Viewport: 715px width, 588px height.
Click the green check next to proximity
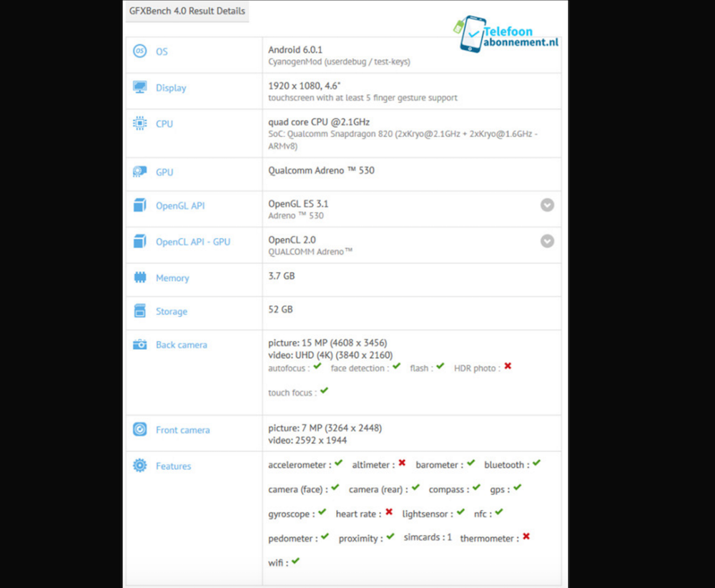[390, 536]
